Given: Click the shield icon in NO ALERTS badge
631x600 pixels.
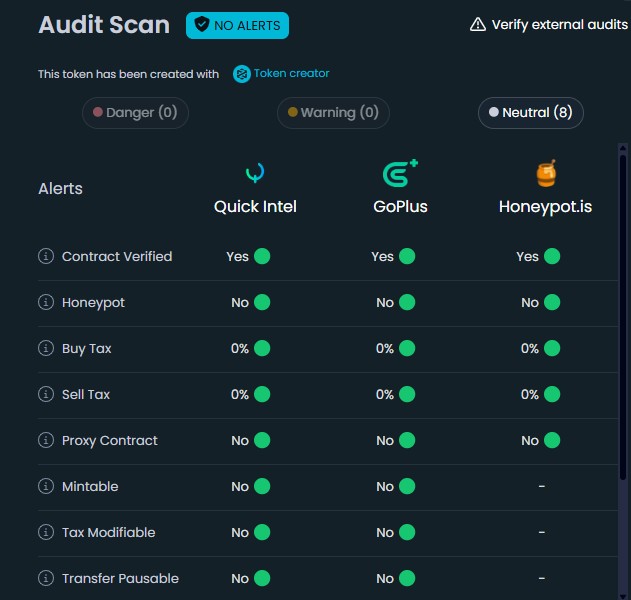Looking at the screenshot, I should point(202,25).
